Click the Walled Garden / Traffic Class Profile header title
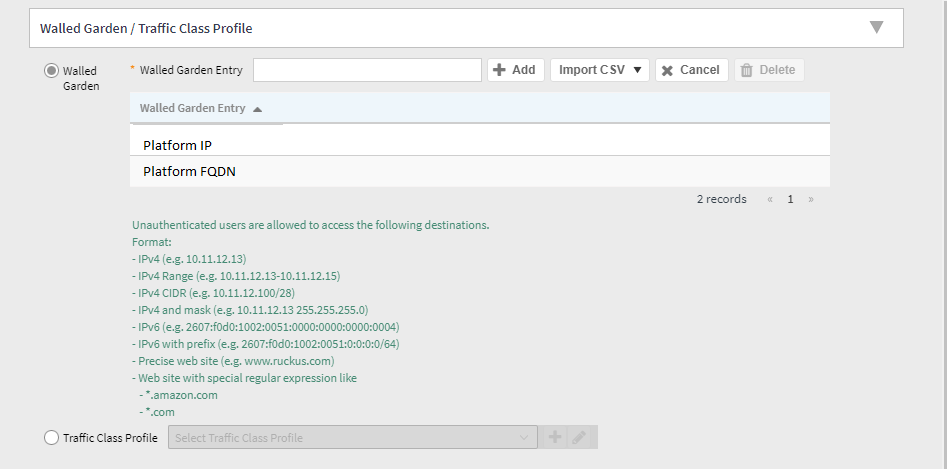 [x=146, y=28]
